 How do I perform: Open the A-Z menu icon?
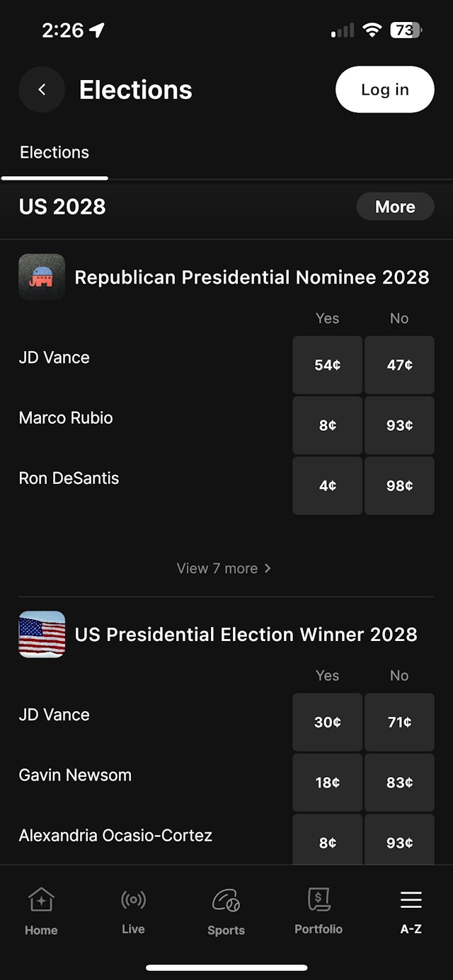click(x=411, y=900)
